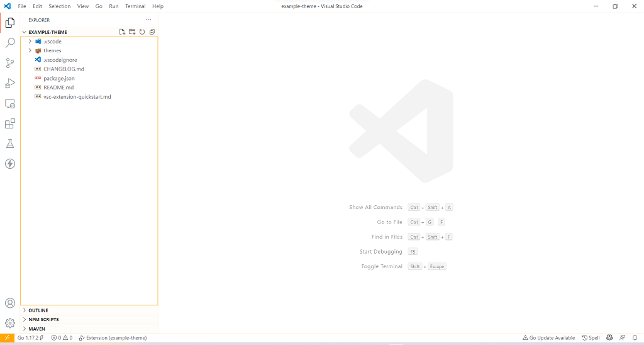Open Explorer Views and More Actions ellipsis
Image resolution: width=644 pixels, height=345 pixels.
tap(148, 20)
